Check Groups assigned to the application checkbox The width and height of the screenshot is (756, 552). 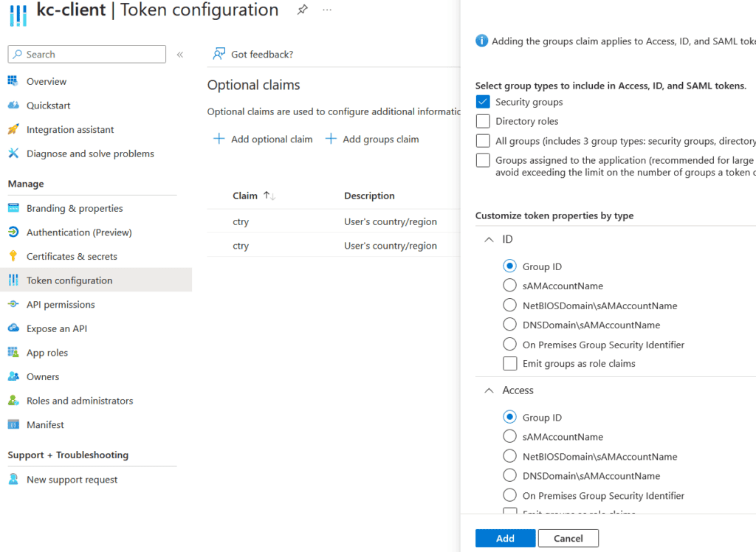pyautogui.click(x=483, y=160)
